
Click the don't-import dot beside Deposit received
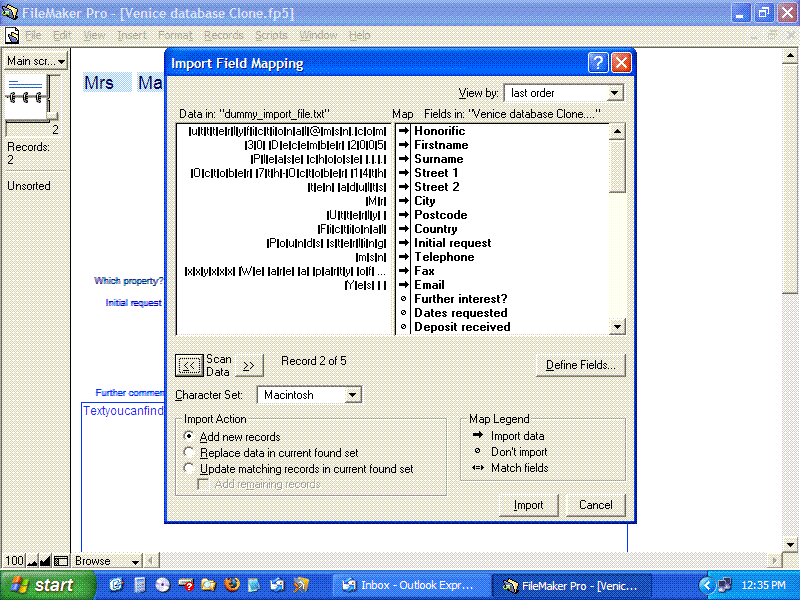pos(404,327)
